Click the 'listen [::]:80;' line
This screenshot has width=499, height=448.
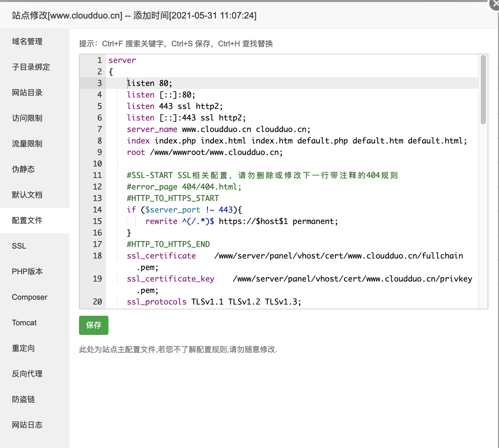pyautogui.click(x=161, y=95)
